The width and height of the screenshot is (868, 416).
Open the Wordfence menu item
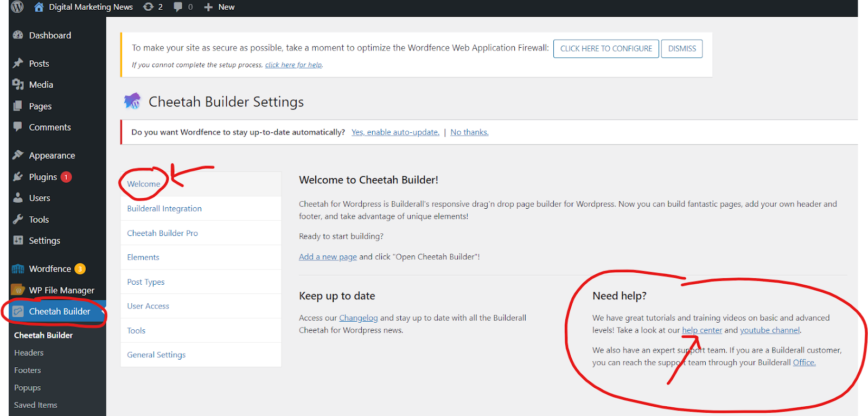50,268
